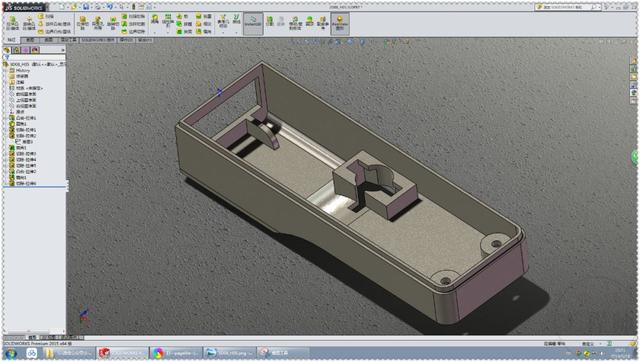Switch to the SOLIDWORKS taskbar button

(122, 353)
